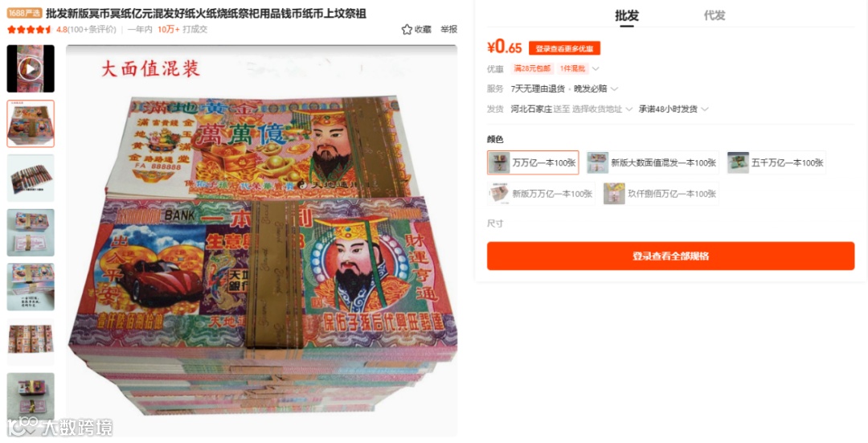The height and width of the screenshot is (443, 868).
Task: Switch to the 批发 tab
Action: pyautogui.click(x=627, y=15)
